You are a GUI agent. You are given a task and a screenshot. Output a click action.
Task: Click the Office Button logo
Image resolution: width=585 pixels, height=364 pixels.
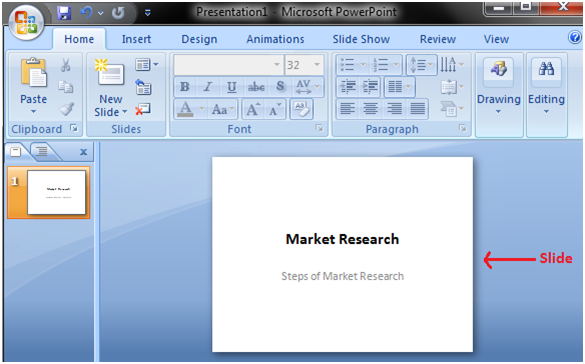tap(26, 23)
